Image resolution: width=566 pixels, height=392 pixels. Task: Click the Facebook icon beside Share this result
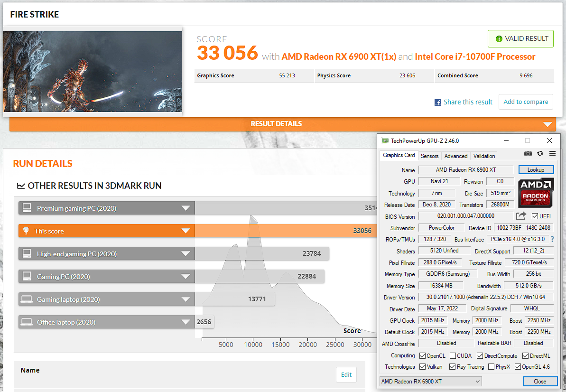(438, 103)
